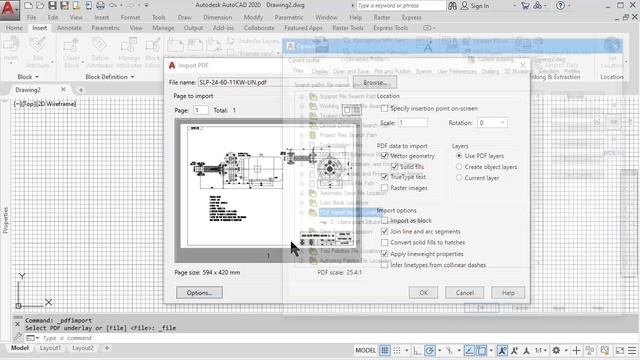This screenshot has height=360, width=640.
Task: Click the Page number input field
Action: pyautogui.click(x=200, y=110)
